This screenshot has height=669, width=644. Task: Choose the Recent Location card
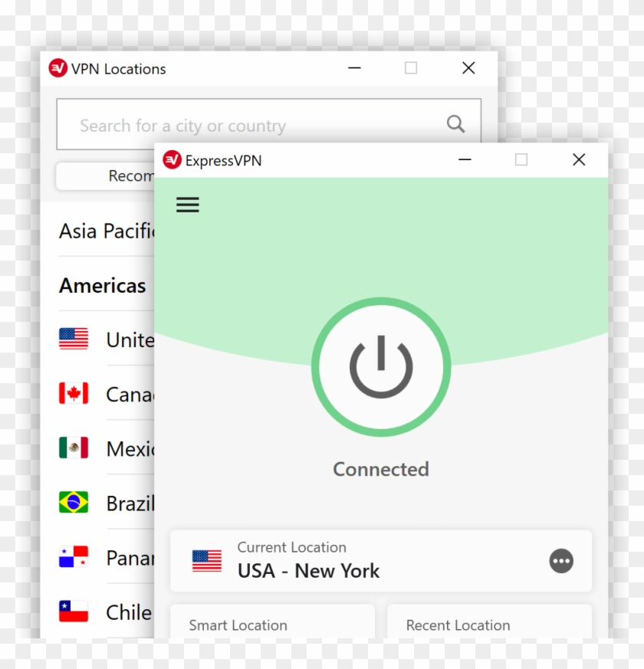coord(489,621)
